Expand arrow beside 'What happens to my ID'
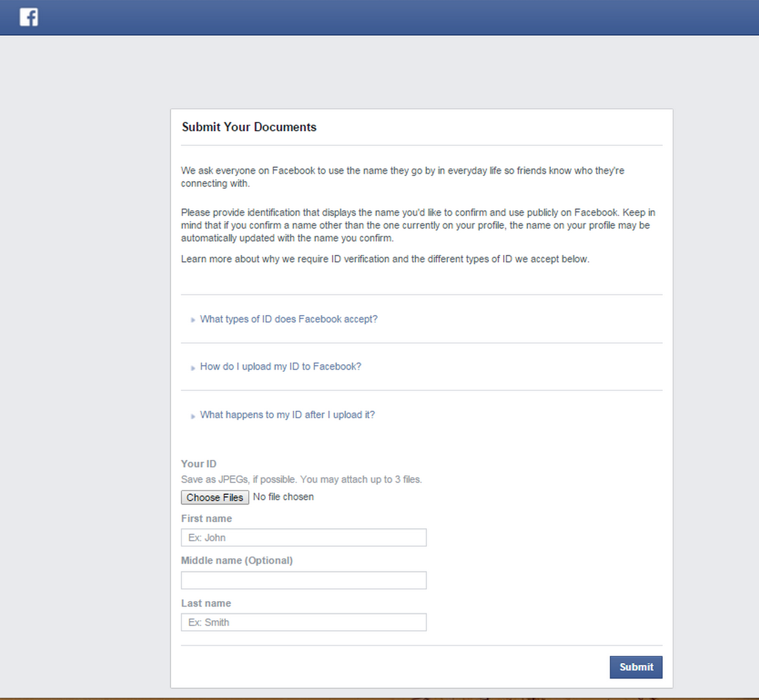 click(192, 416)
